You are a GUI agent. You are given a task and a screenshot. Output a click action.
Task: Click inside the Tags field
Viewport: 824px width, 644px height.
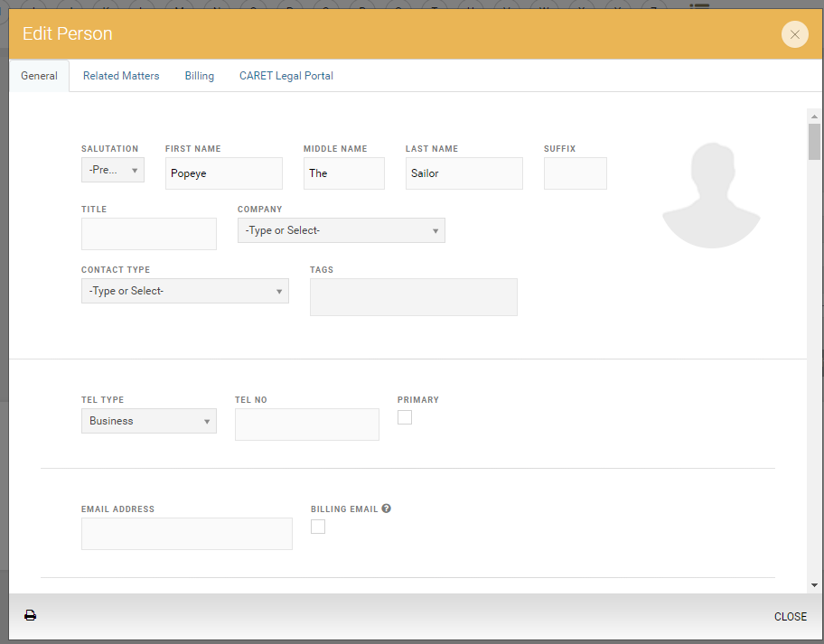(x=414, y=297)
